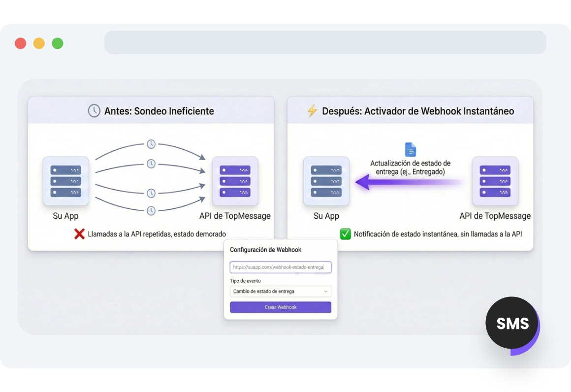This screenshot has width=571, height=392.
Task: Switch to the 'Antes: Sondeo Ineficiente' panel header
Action: [x=151, y=111]
